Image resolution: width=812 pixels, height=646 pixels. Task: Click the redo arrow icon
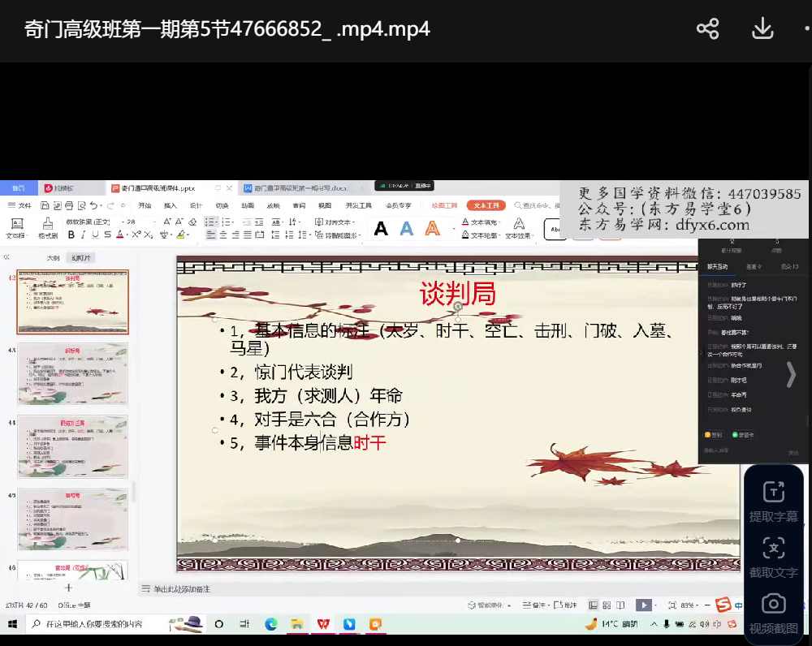(110, 205)
